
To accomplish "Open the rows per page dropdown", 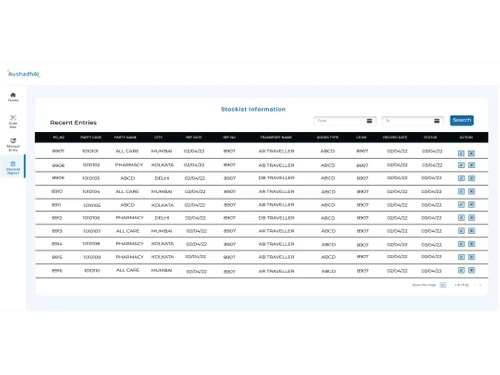I will coord(443,285).
